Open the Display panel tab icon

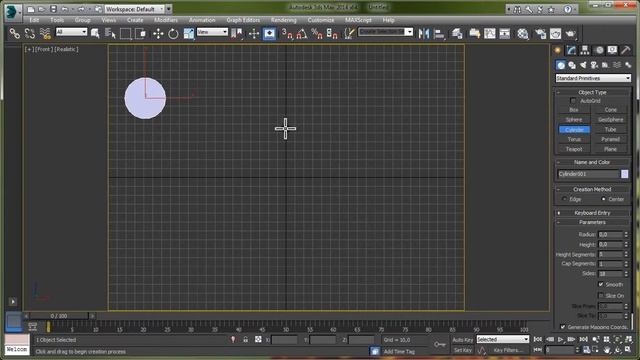click(612, 50)
